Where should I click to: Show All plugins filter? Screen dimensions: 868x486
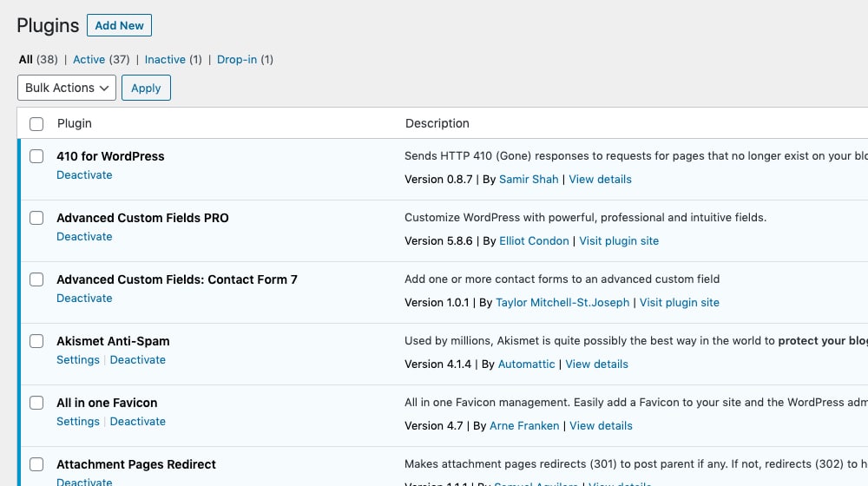coord(25,59)
